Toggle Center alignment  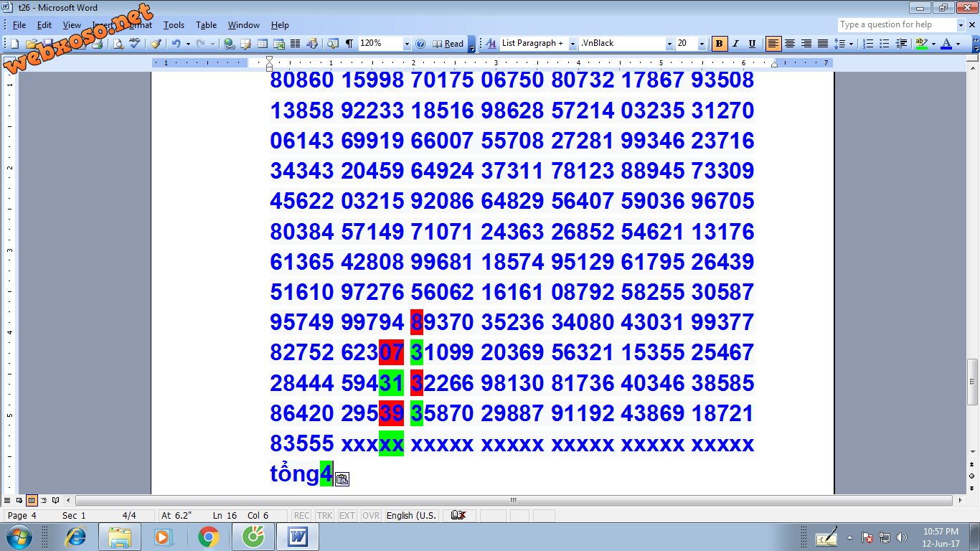coord(790,44)
